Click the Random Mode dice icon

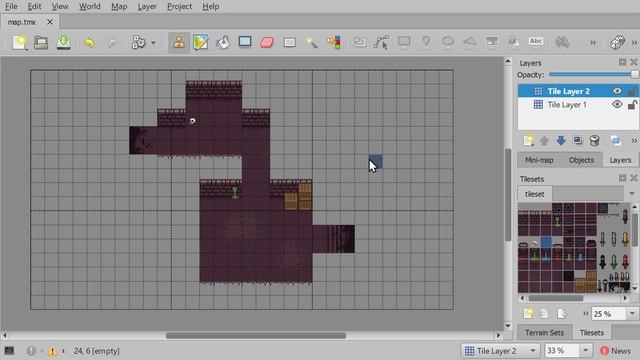click(617, 42)
